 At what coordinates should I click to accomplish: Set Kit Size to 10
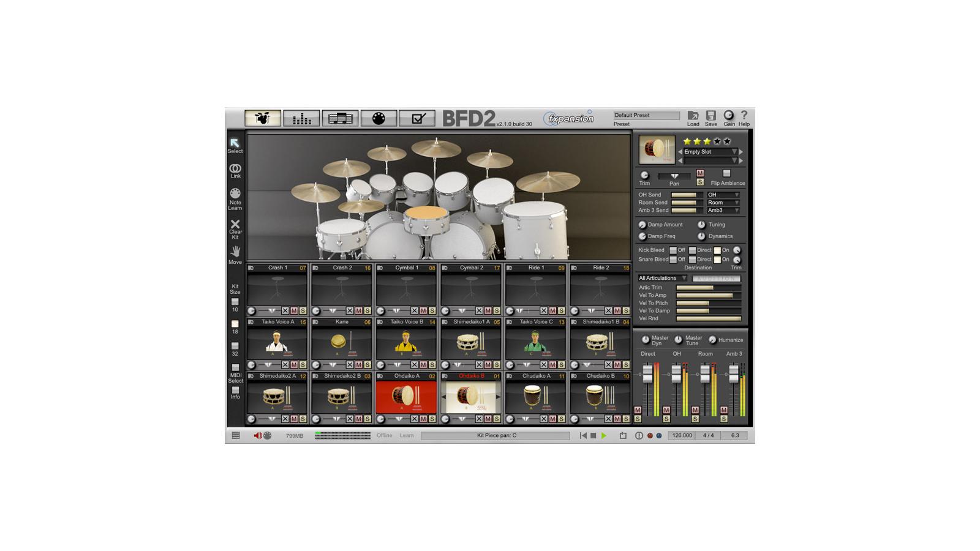[x=235, y=302]
